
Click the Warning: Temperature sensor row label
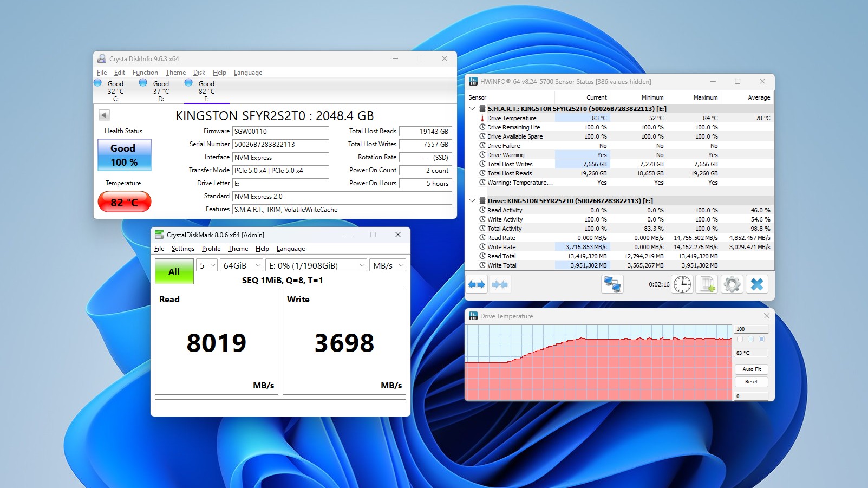pos(520,183)
